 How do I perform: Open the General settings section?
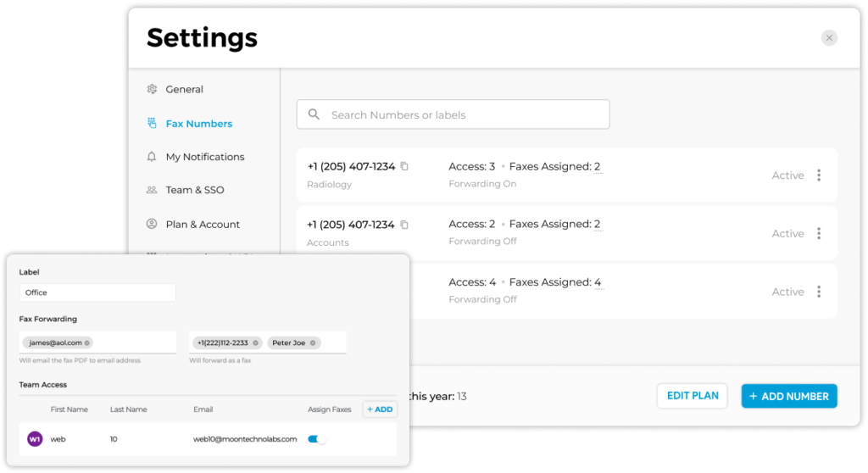point(184,89)
